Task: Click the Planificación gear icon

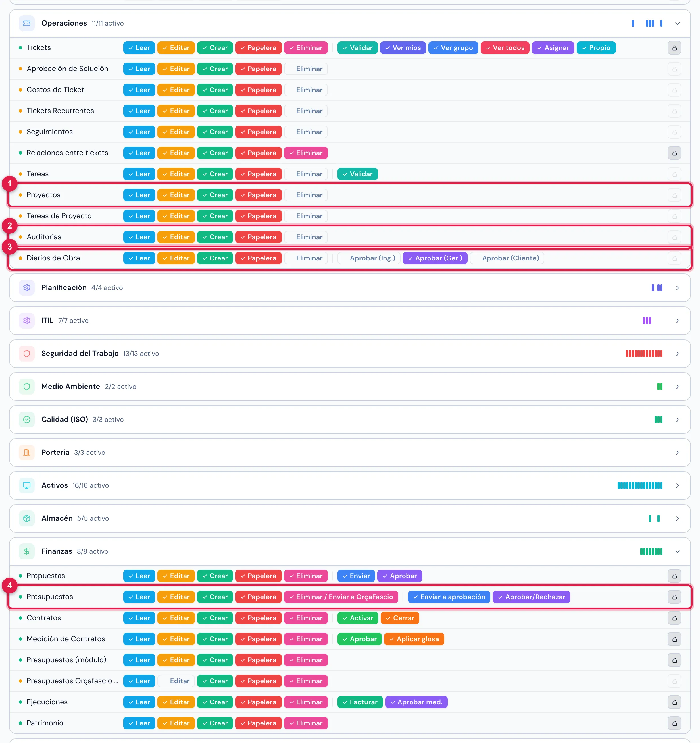Action: pos(26,288)
